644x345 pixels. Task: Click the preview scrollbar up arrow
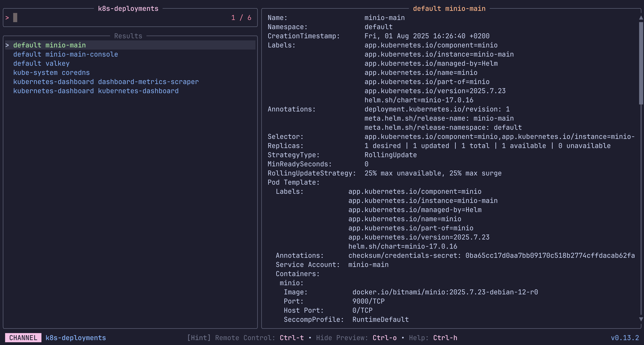(x=641, y=18)
